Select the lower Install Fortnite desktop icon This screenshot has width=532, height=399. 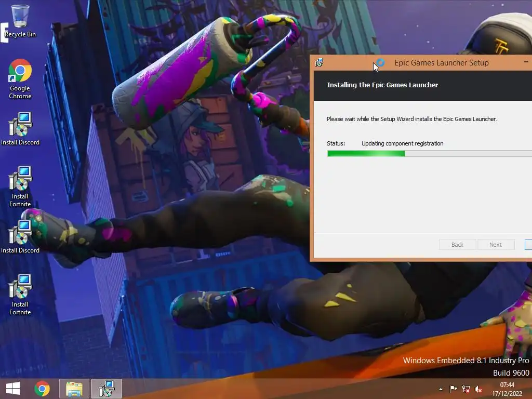click(20, 295)
